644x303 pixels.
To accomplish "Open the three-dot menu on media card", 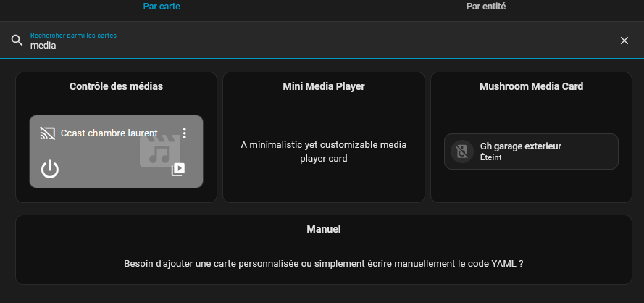I will [185, 133].
